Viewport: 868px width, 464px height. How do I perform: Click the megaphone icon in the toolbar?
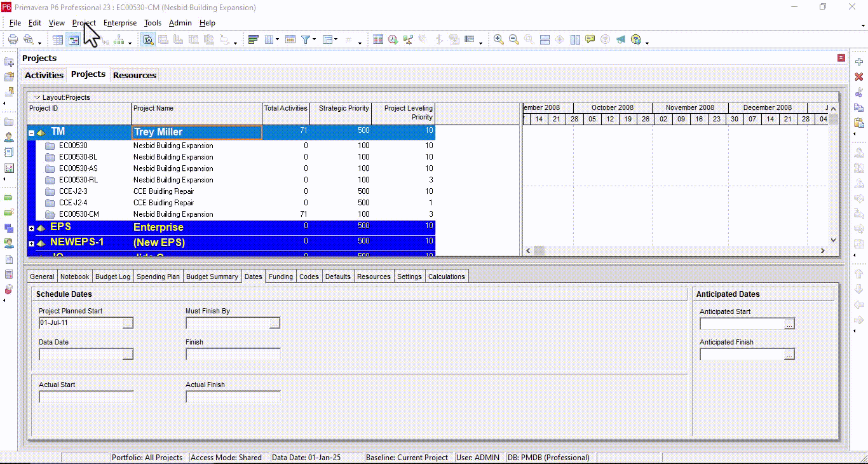coord(620,39)
